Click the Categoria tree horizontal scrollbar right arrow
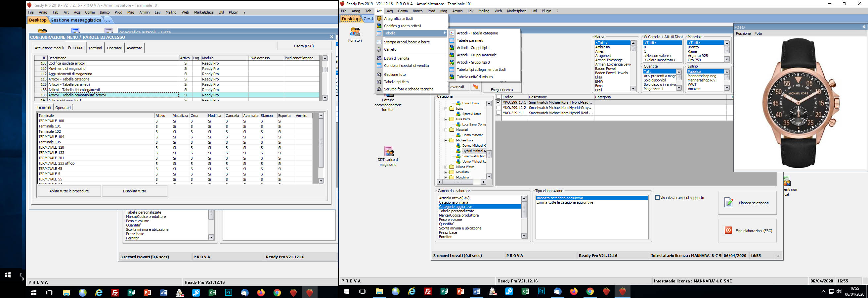 (x=484, y=182)
